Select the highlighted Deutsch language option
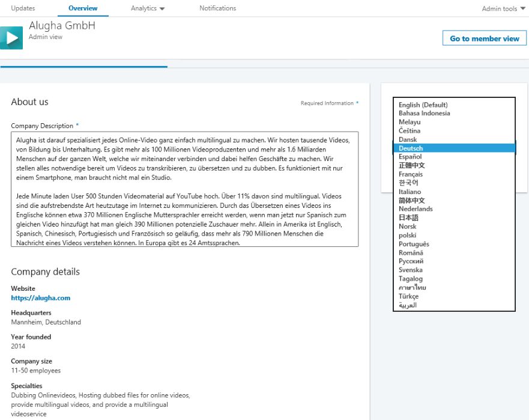This screenshot has width=529, height=420. coord(454,148)
